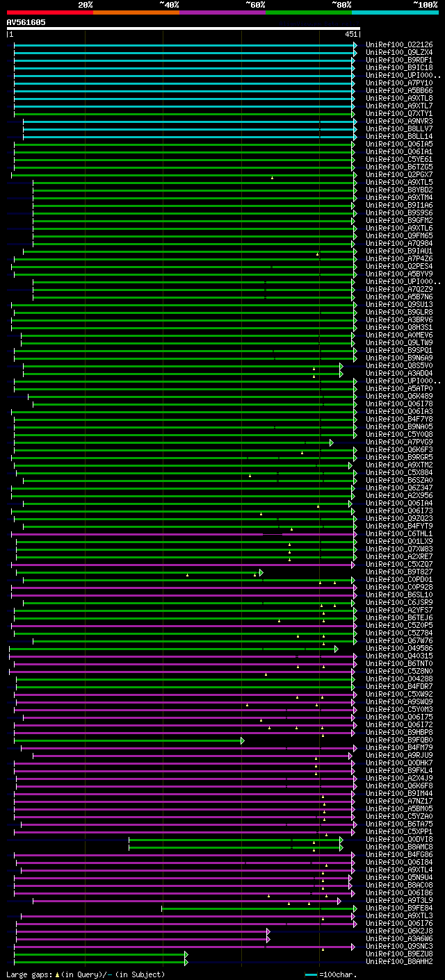This screenshot has width=445, height=980.
Task: Open the UniRef100_B9IC18 hit label
Action: pos(399,67)
